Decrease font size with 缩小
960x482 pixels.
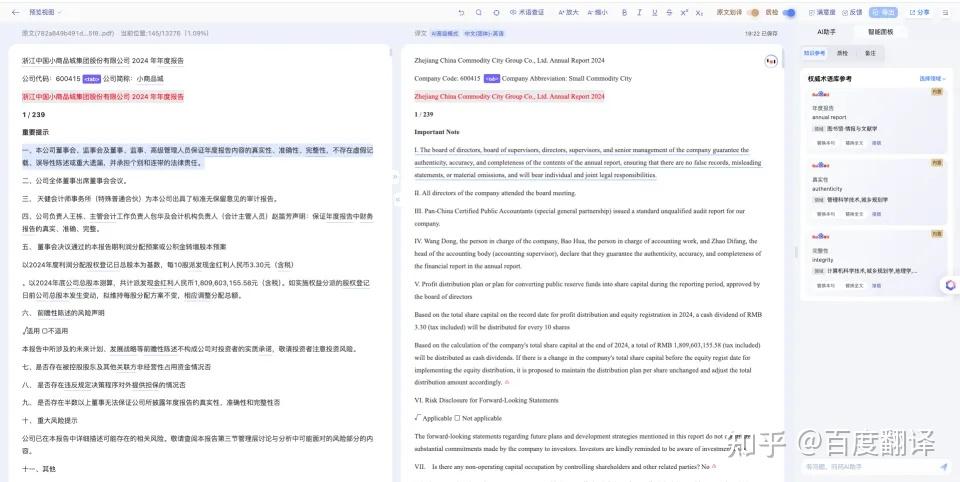[x=598, y=12]
